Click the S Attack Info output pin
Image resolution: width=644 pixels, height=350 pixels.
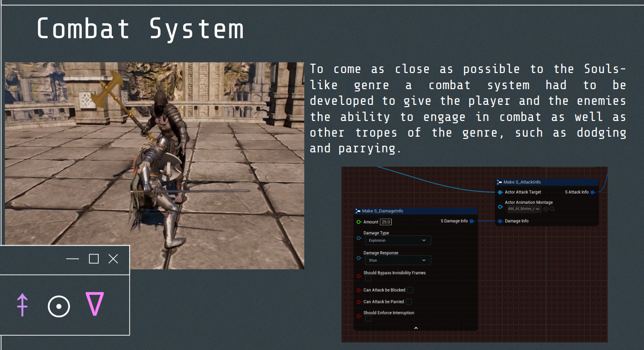tap(593, 192)
